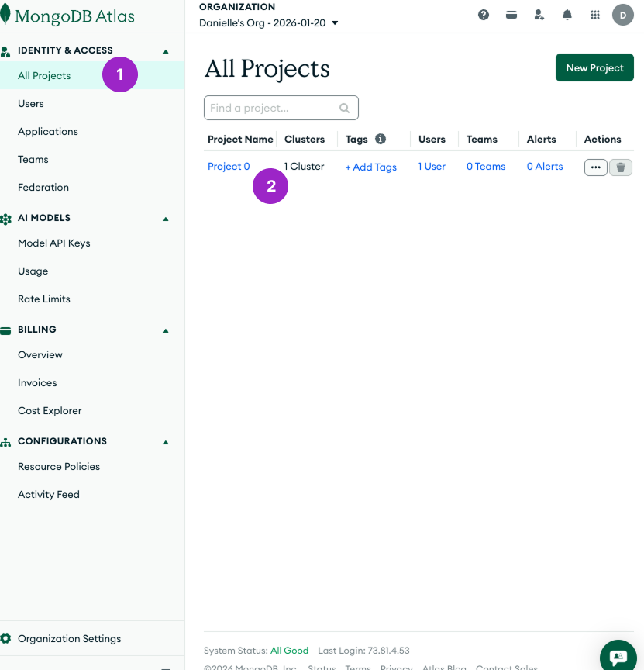This screenshot has height=670, width=644.
Task: Collapse the Billing section
Action: point(165,330)
